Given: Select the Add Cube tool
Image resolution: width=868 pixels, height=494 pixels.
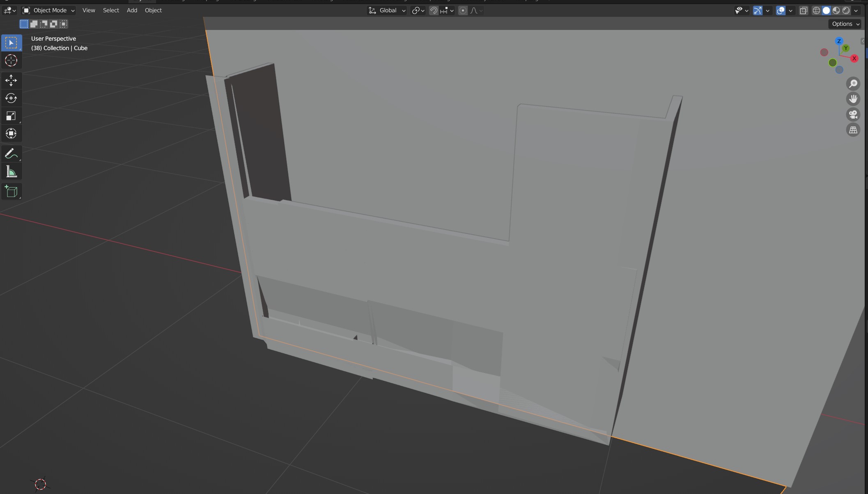Looking at the screenshot, I should point(11,192).
